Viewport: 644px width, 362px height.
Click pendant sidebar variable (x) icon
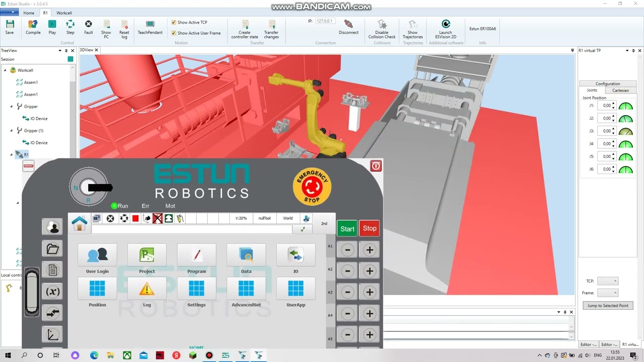tap(52, 292)
